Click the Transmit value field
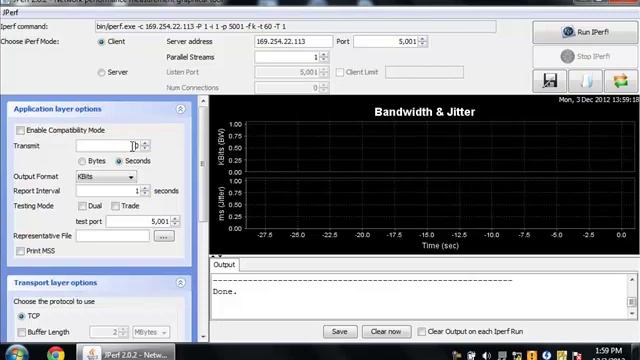This screenshot has height=360, width=640. 108,146
